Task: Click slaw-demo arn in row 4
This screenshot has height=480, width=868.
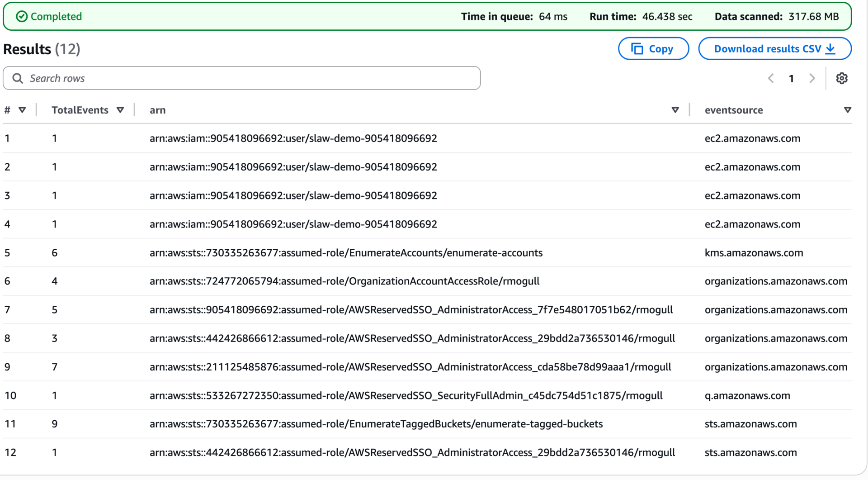Action: (x=293, y=224)
